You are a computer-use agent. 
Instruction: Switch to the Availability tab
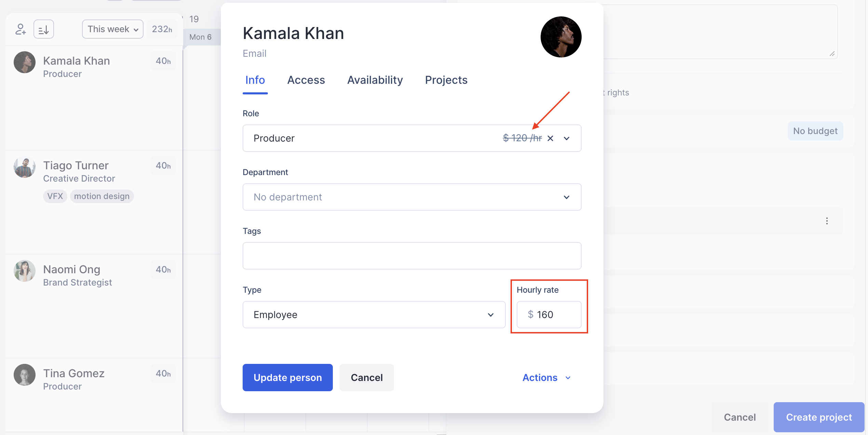(x=375, y=80)
